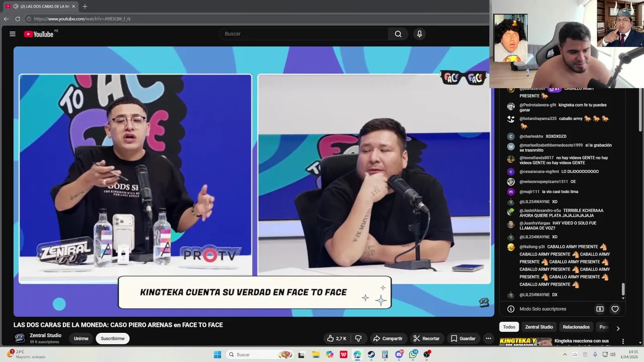Close the LAS DOS CARAS browser tab
This screenshot has height=362, width=644.
[x=73, y=7]
